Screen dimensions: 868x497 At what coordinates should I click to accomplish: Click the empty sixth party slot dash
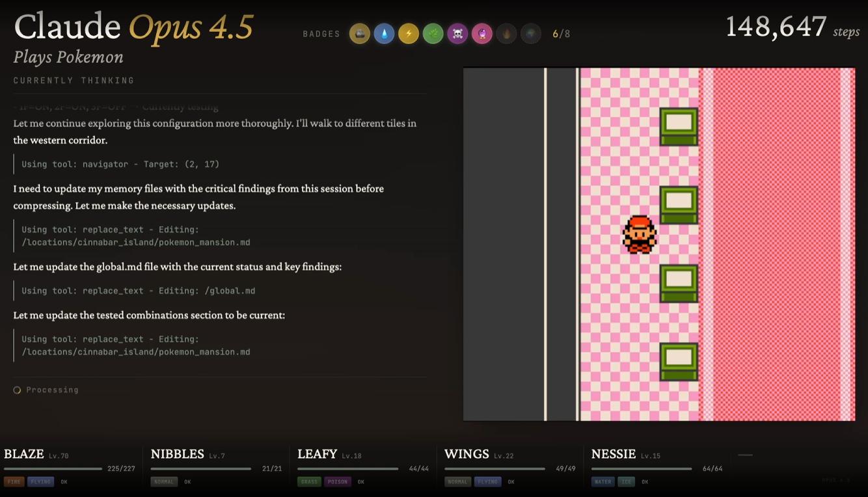(746, 455)
